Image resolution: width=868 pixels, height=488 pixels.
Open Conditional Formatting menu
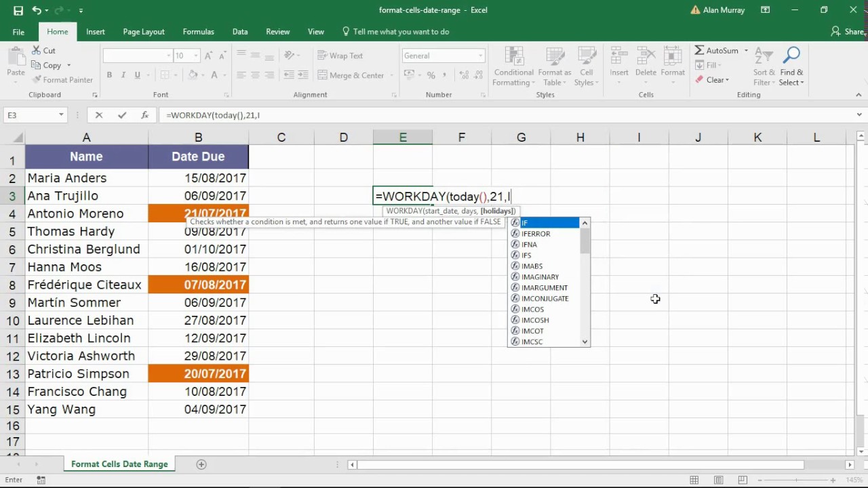[x=513, y=66]
